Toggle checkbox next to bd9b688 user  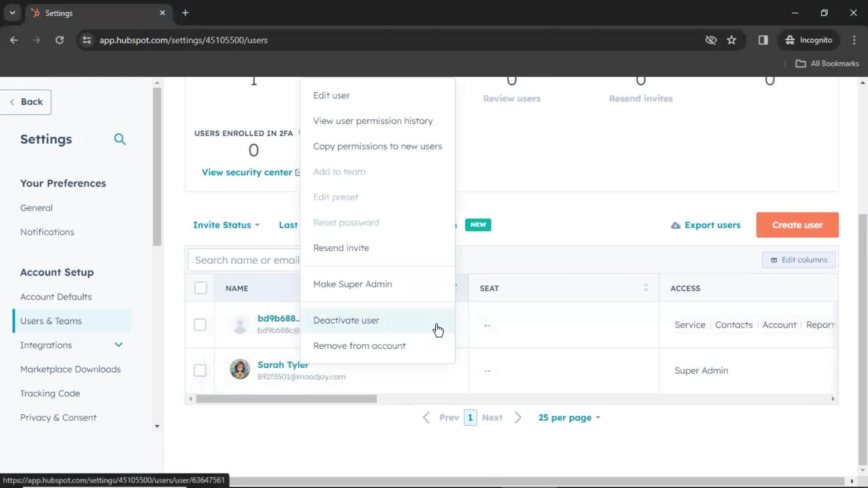[200, 325]
